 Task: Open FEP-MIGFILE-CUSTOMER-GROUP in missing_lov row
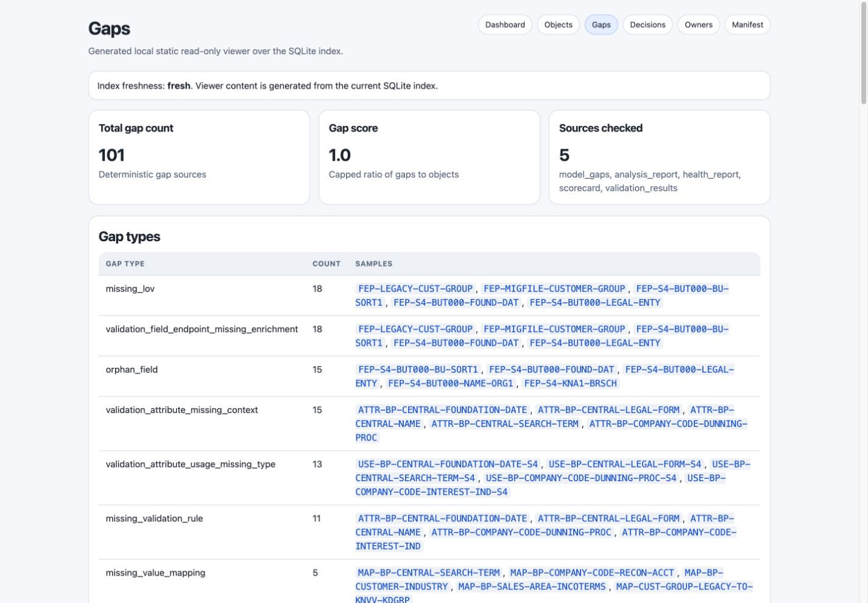coord(554,289)
